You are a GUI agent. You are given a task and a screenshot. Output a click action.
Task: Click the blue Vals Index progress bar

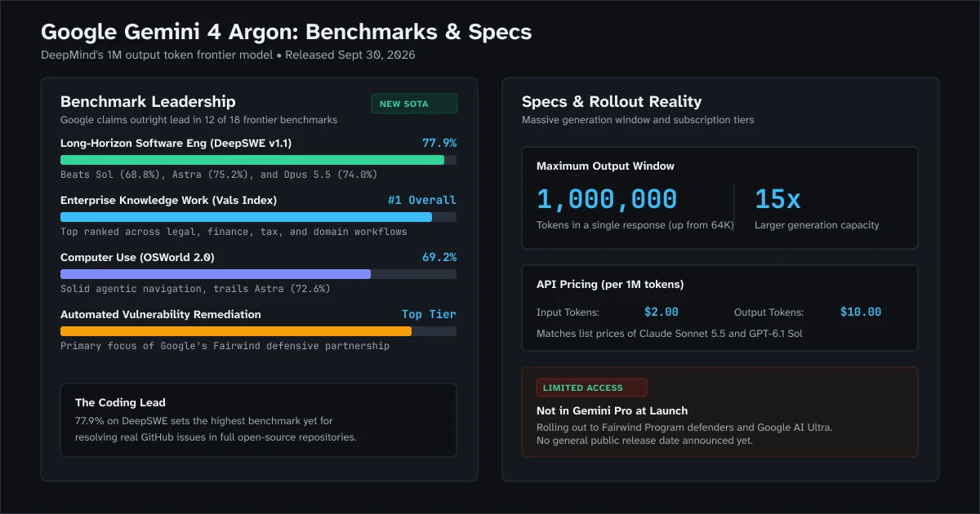[258, 217]
